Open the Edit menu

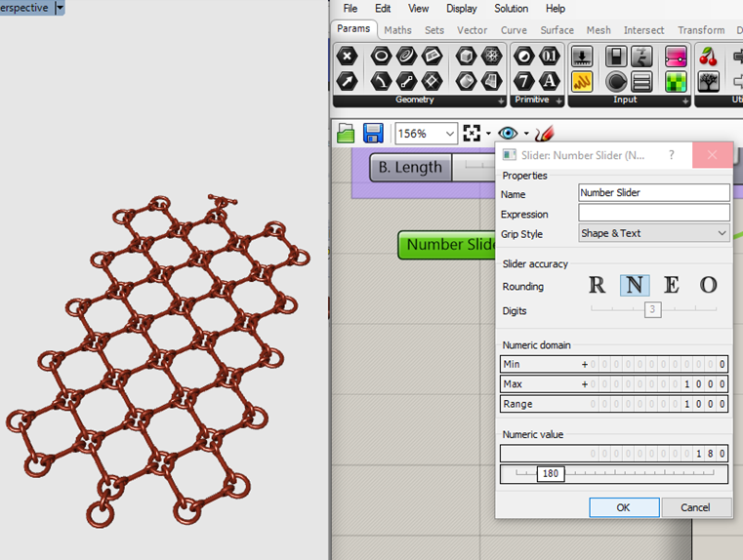[383, 9]
